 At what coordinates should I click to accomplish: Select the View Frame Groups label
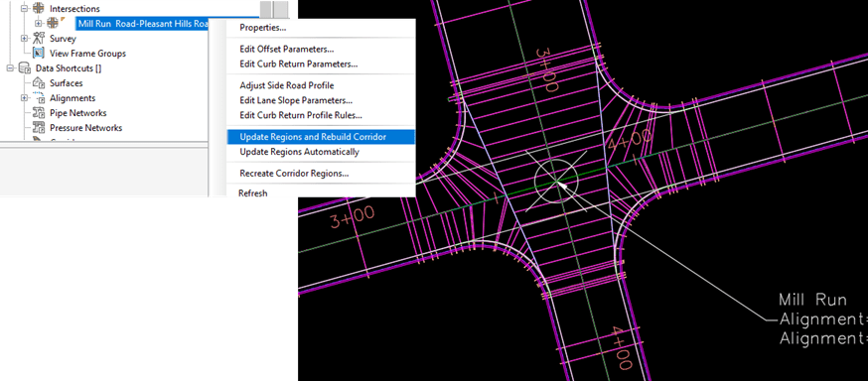(x=87, y=54)
